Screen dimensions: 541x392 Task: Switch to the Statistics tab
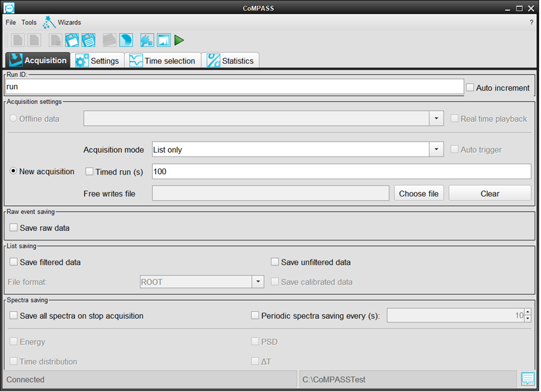pos(230,61)
